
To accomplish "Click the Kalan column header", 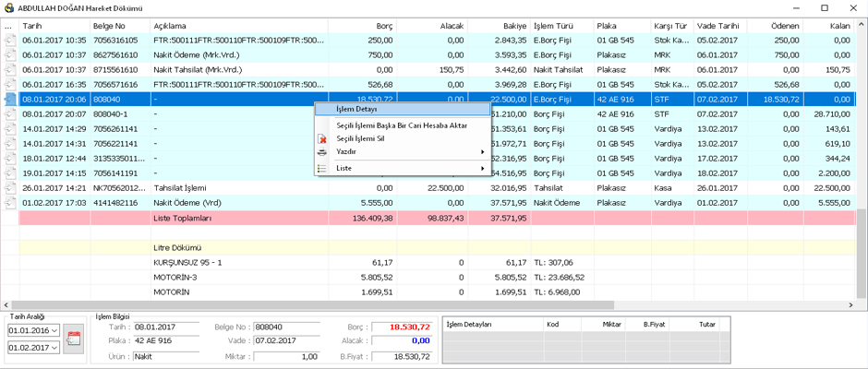I will 828,26.
